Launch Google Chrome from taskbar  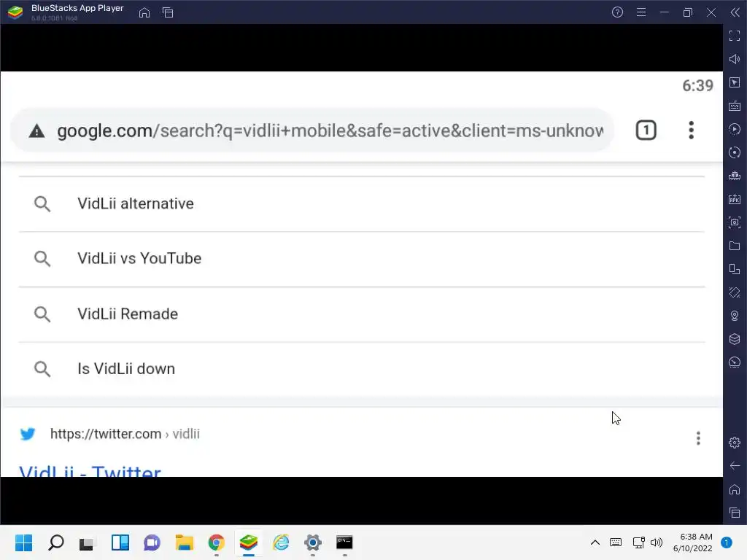point(216,542)
